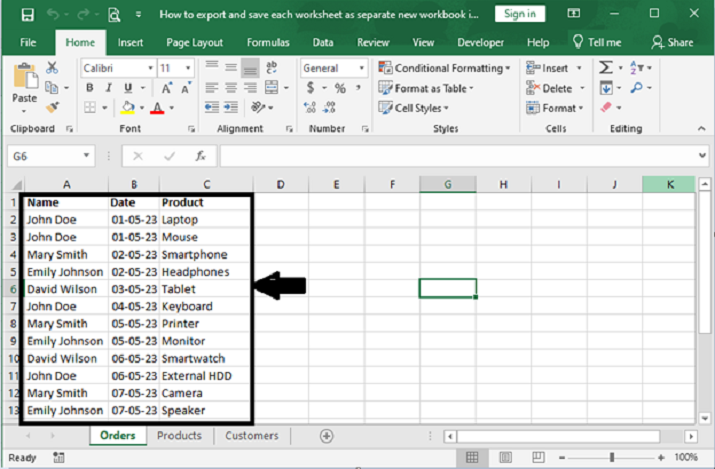
Task: Open the font size 11 dropdown
Action: (x=188, y=68)
